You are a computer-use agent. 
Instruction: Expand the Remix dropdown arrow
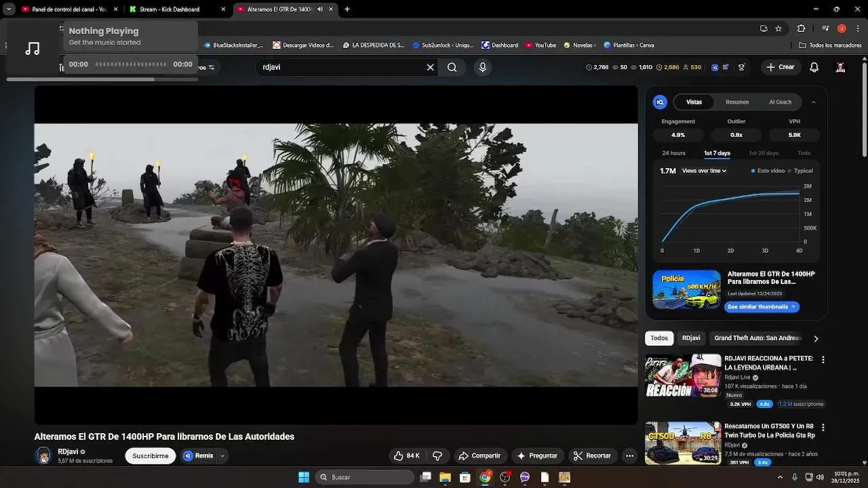point(222,455)
